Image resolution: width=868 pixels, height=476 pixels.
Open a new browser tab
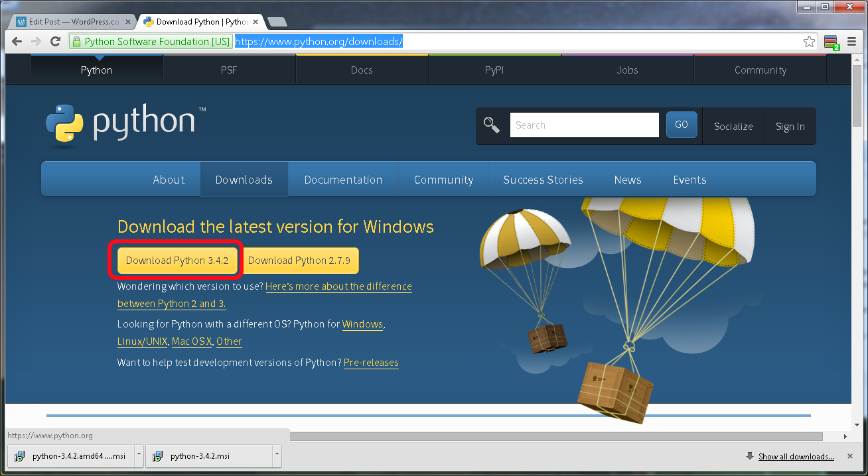click(x=277, y=22)
